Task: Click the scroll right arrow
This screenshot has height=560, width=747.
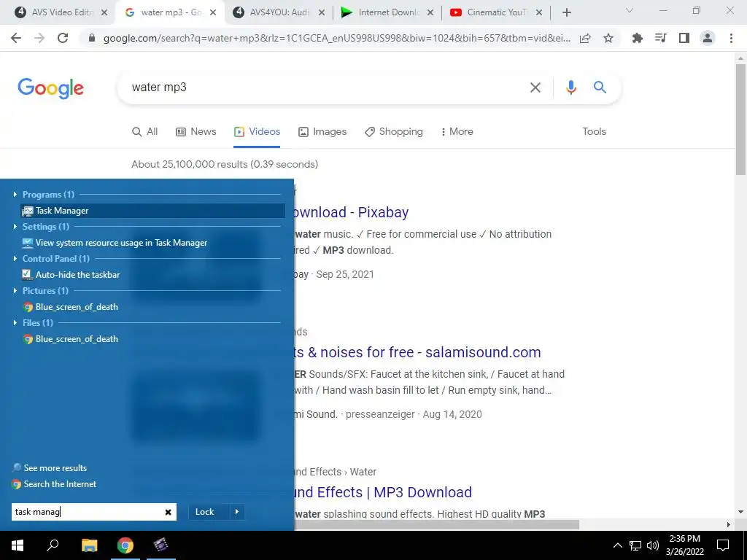Action: [729, 524]
